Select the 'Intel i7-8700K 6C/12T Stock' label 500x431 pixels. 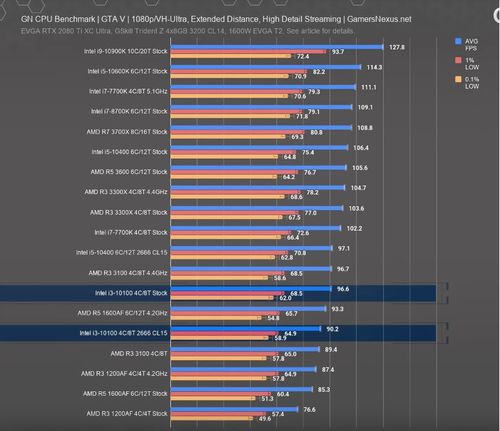pos(129,111)
